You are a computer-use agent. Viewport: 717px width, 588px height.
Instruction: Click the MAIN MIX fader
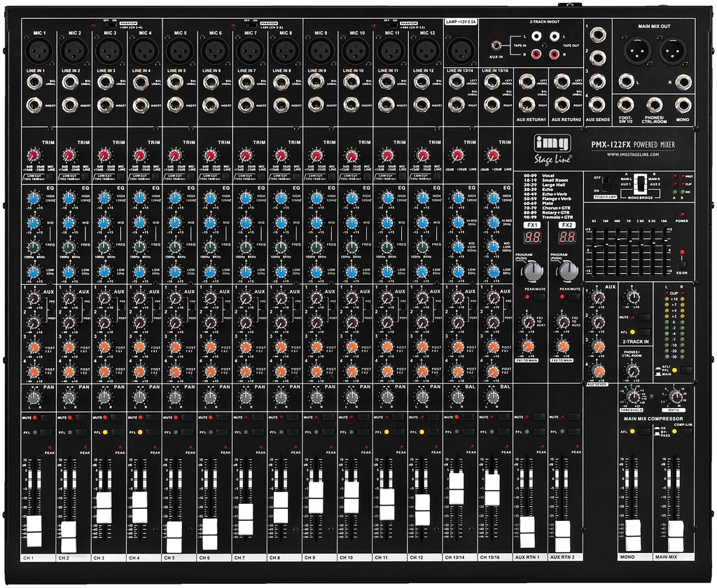(676, 535)
